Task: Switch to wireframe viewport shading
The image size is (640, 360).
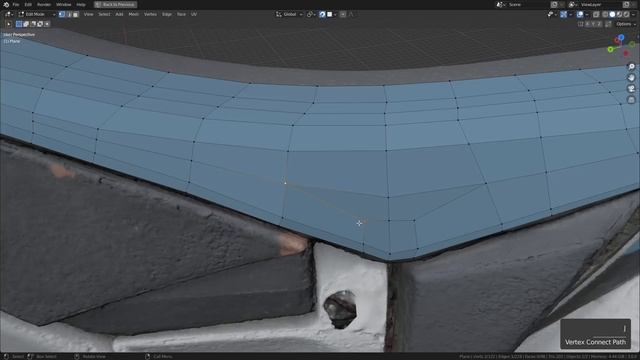Action: [x=605, y=14]
